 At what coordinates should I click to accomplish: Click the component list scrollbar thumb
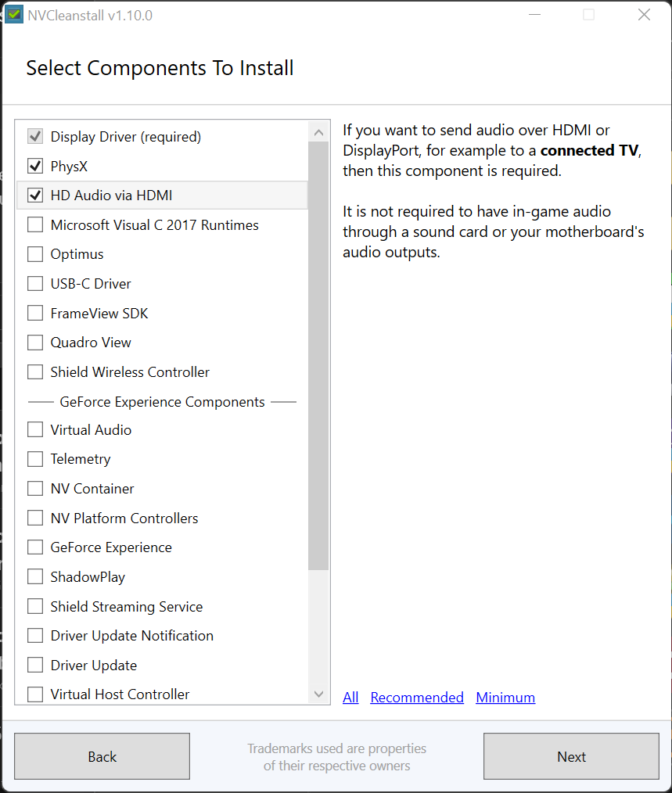point(318,356)
